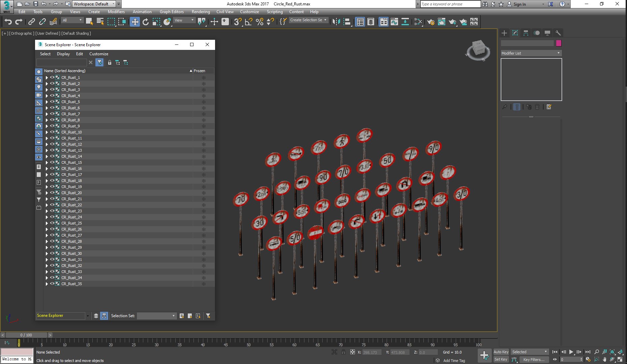
Task: Open the Modifier List dropdown
Action: tap(531, 53)
